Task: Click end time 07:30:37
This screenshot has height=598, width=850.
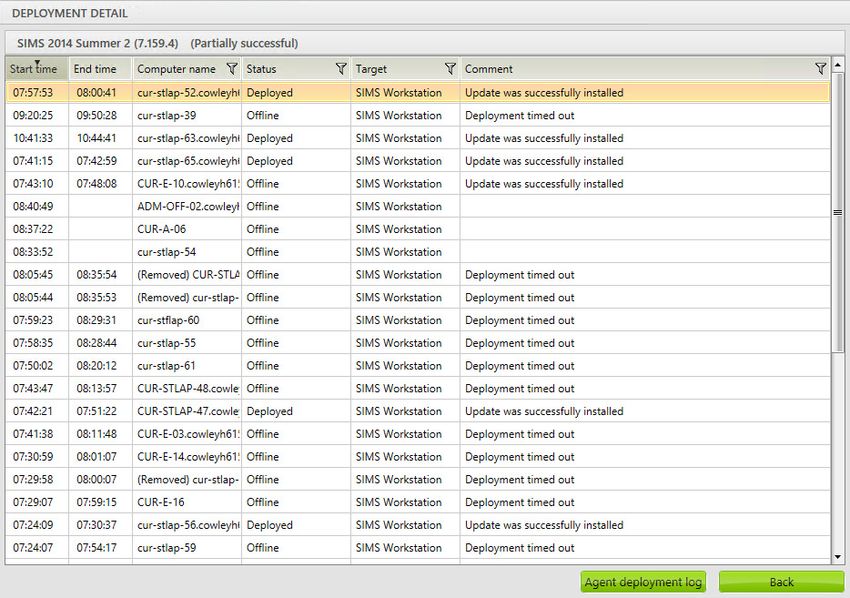Action: tap(96, 525)
